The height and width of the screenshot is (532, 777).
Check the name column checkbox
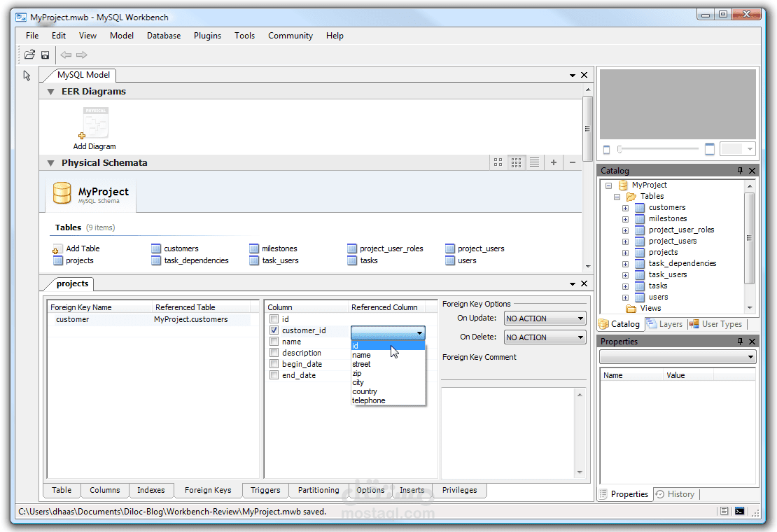274,342
